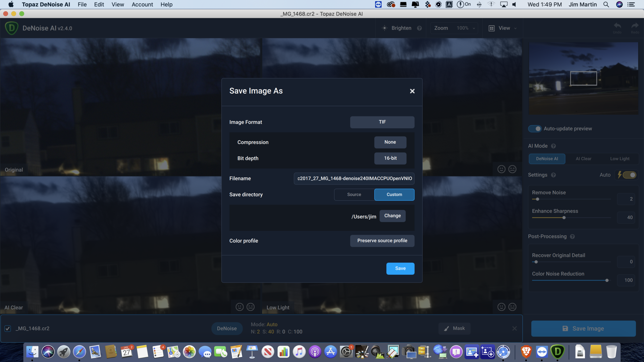Open the Topaz DeNoise AI app menu
This screenshot has height=362, width=644.
click(x=46, y=5)
